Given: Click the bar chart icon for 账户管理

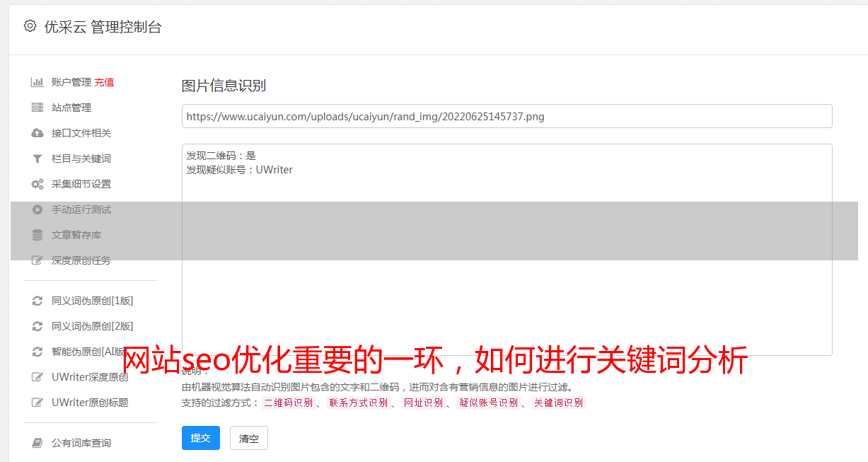Looking at the screenshot, I should click(37, 82).
